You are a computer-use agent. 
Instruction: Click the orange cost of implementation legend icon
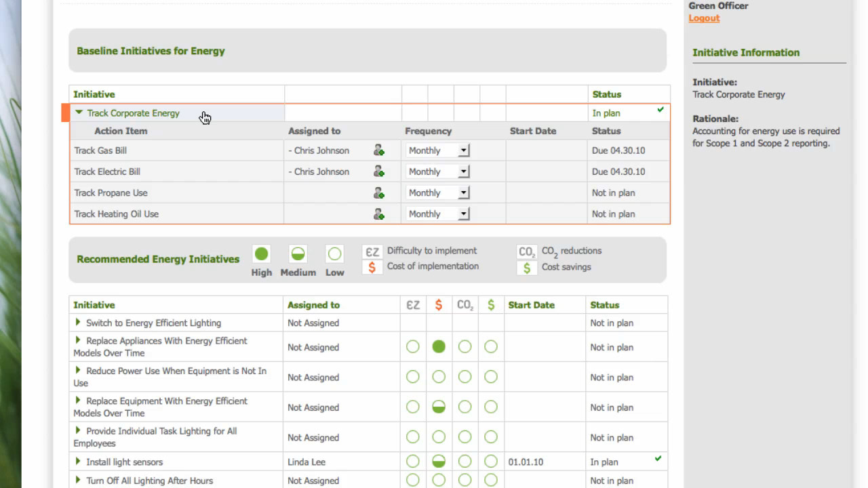tap(372, 267)
